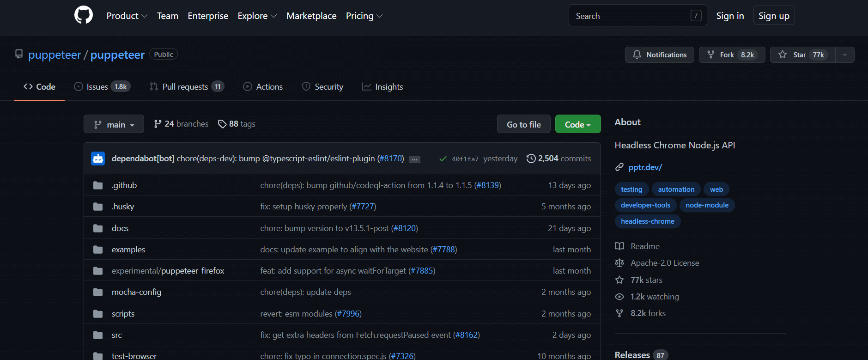Viewport: 868px width, 360px height.
Task: Open the Pricing dropdown menu
Action: pyautogui.click(x=364, y=16)
